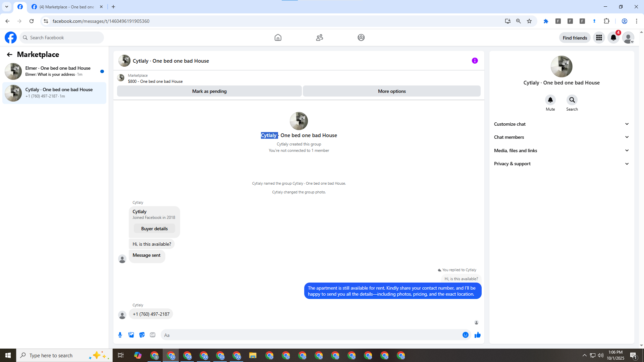Open conversation information purple icon

pos(475,61)
